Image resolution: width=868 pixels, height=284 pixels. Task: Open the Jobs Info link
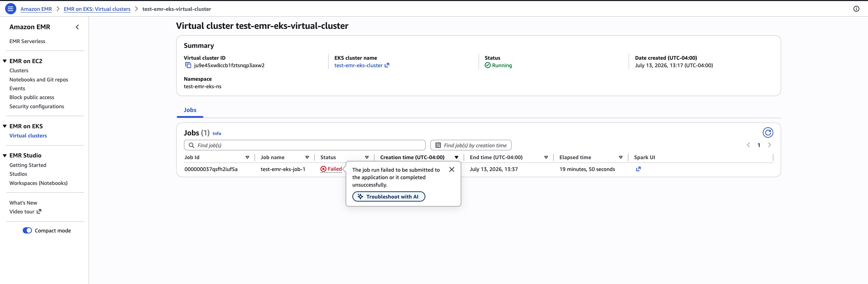coord(217,134)
